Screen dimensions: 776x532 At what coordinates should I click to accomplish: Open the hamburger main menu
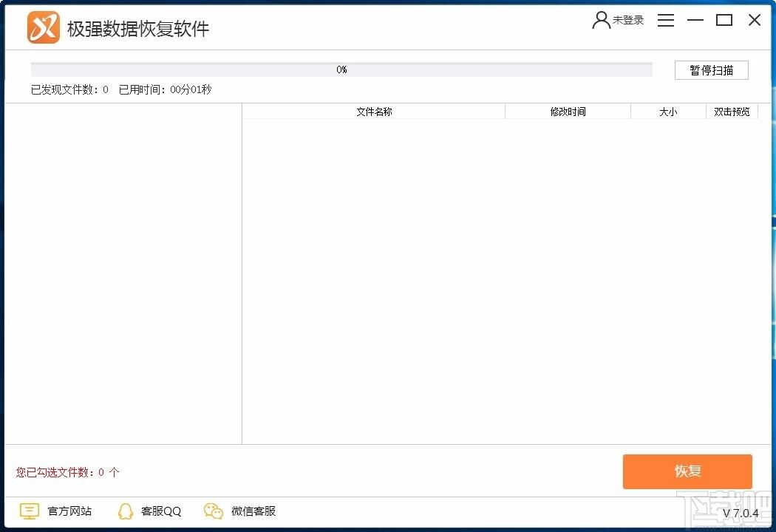click(x=666, y=21)
